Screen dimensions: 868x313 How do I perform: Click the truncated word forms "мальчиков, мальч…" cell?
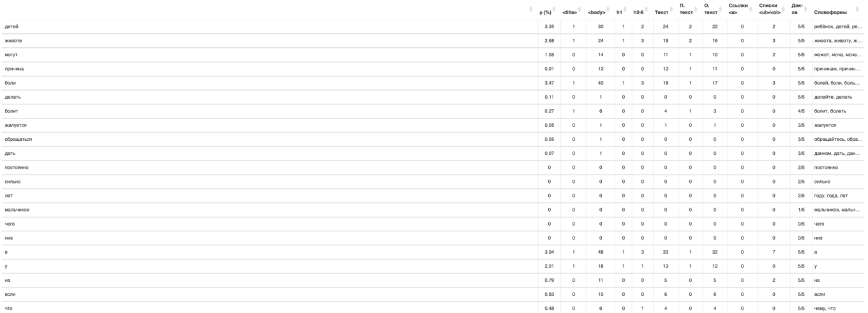tap(837, 209)
